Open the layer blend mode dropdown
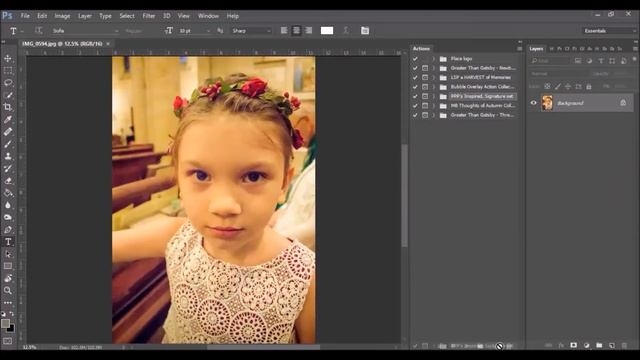This screenshot has width=640, height=360. (x=559, y=74)
